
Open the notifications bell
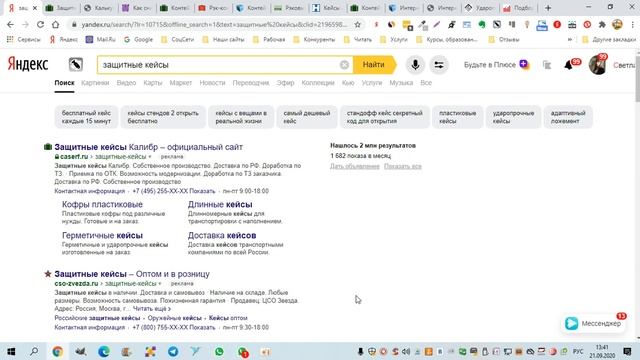(568, 65)
